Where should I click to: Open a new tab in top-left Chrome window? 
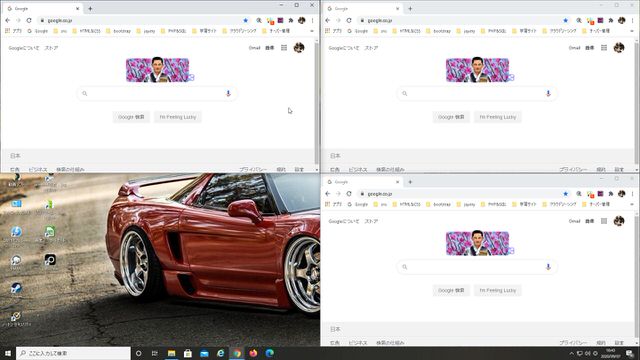point(90,8)
